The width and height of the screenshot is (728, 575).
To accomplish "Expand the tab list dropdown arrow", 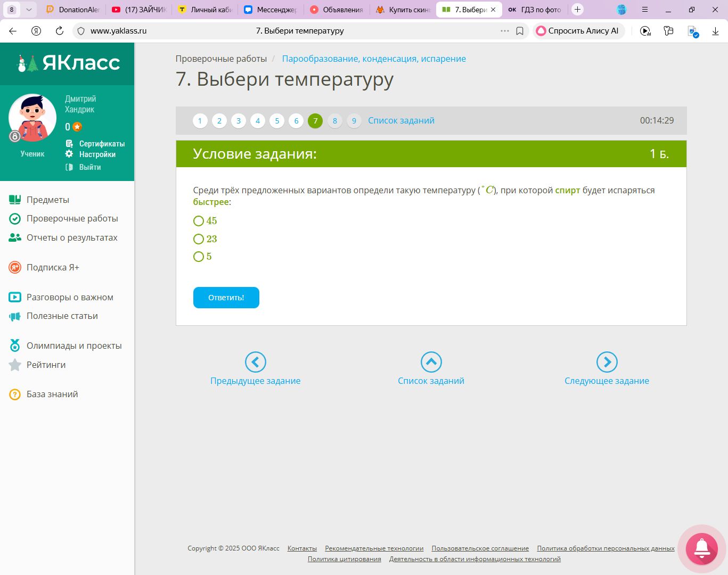I will (x=29, y=9).
